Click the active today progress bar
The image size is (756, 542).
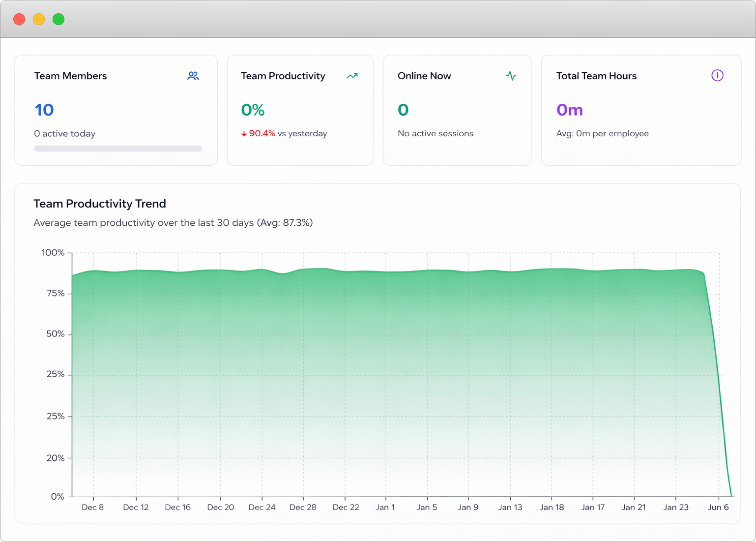[118, 149]
